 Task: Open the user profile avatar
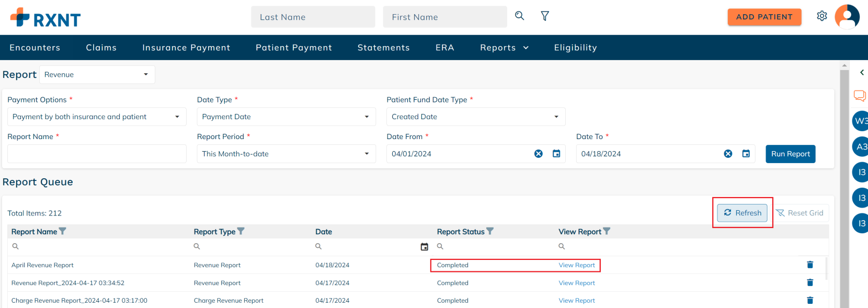pos(847,17)
